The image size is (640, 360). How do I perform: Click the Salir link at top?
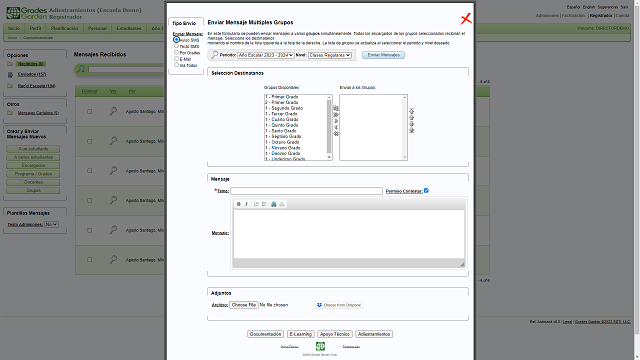tap(624, 7)
